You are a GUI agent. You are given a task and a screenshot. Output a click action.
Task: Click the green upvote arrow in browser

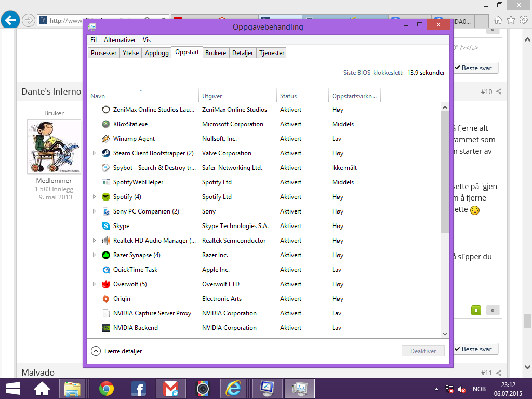click(x=476, y=310)
